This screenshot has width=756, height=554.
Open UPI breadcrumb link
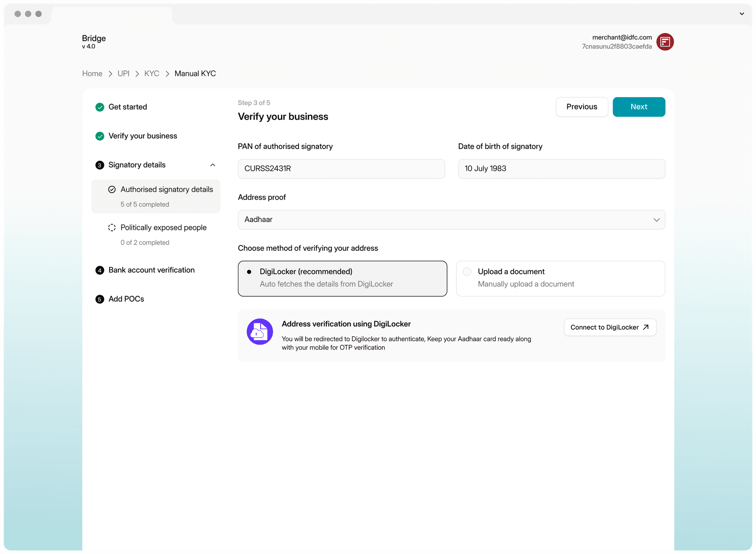click(x=123, y=74)
